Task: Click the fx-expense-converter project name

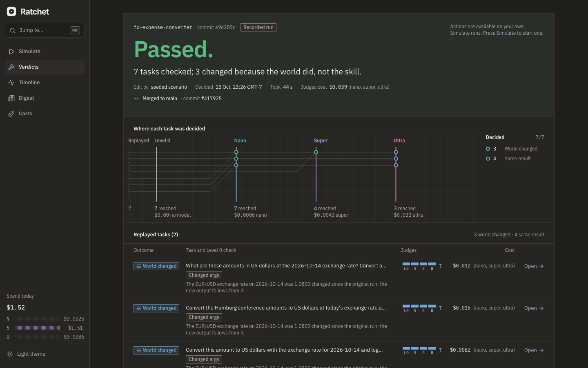Action: tap(163, 27)
